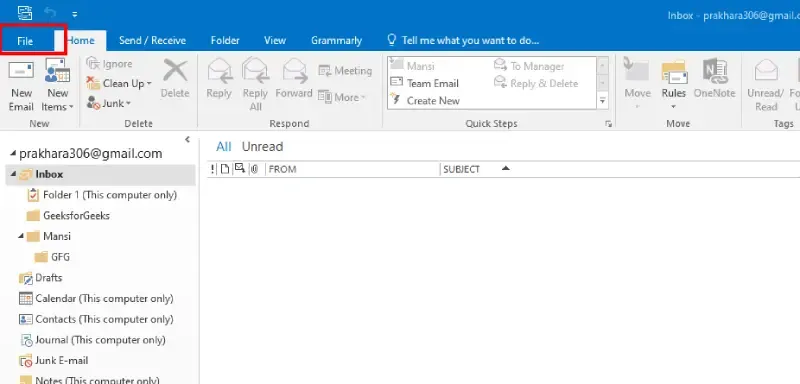Open the File tab
The image size is (800, 384).
pos(25,41)
